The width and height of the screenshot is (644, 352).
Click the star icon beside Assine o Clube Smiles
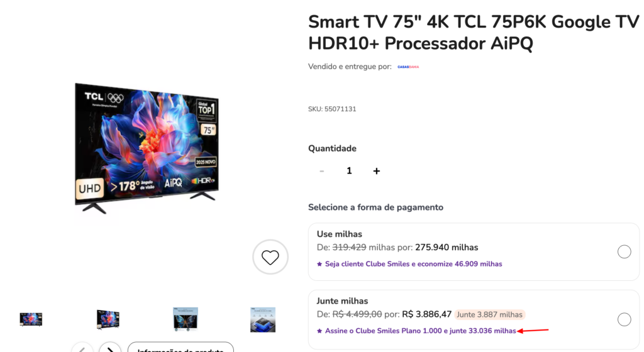[x=319, y=331]
